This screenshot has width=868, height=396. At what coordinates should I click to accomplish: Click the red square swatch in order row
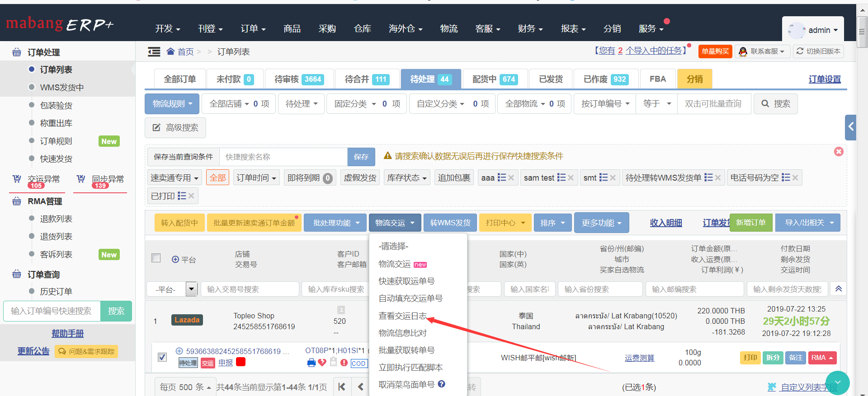click(241, 362)
